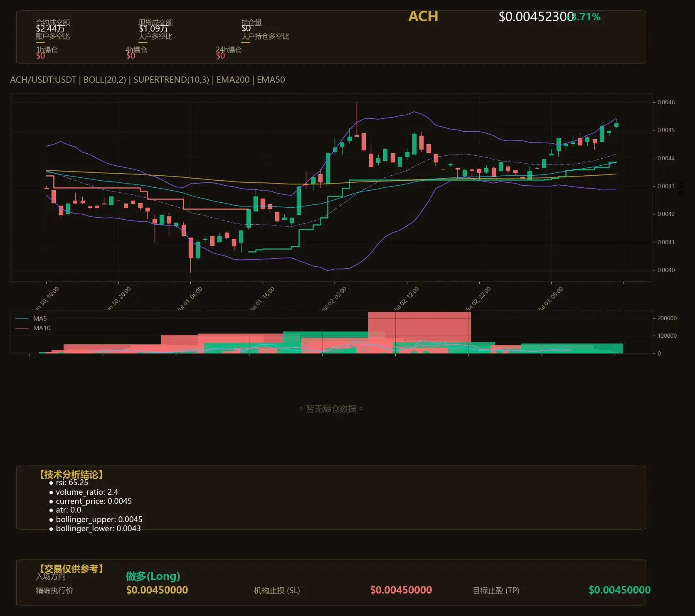Click the 0.0045 price axis label

tap(666, 130)
